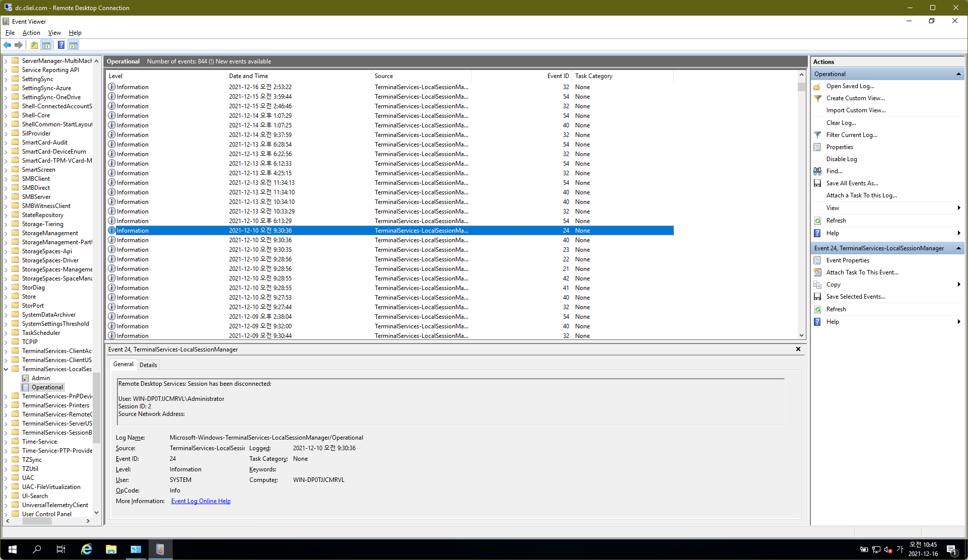
Task: Collapse the Operational actions section
Action: 958,74
